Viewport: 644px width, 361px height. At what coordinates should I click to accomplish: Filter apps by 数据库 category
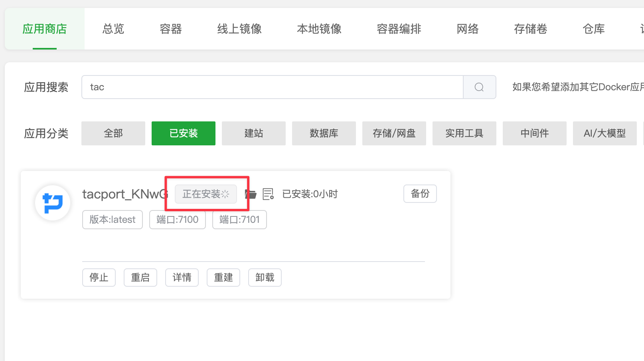click(324, 133)
